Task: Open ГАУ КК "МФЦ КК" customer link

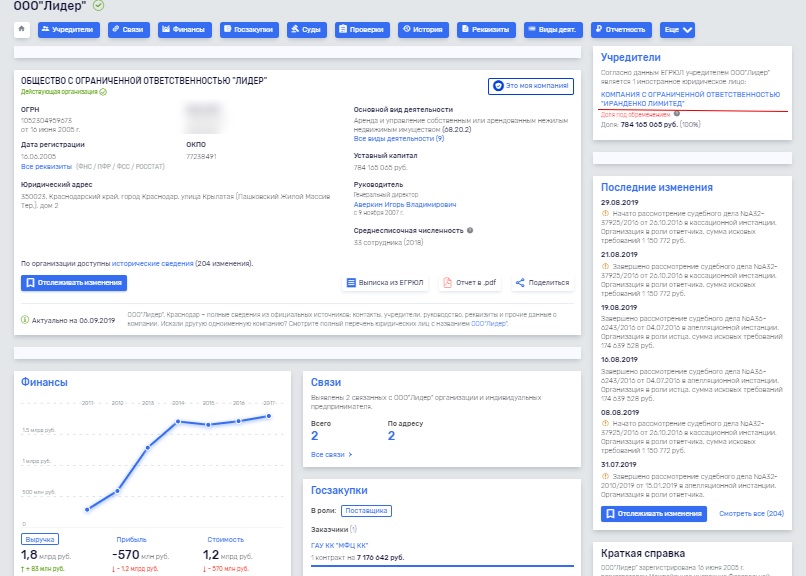Action: tap(339, 546)
